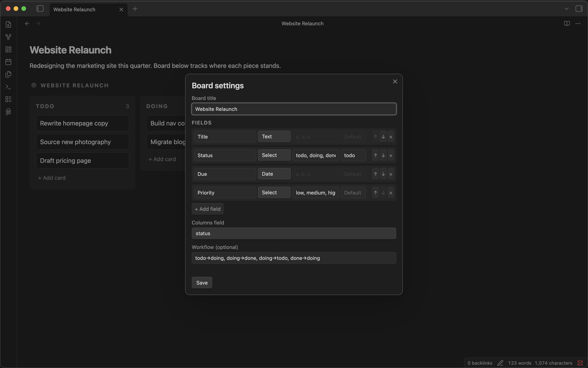The width and height of the screenshot is (588, 368).
Task: Open the tab list chevron
Action: 566,9
